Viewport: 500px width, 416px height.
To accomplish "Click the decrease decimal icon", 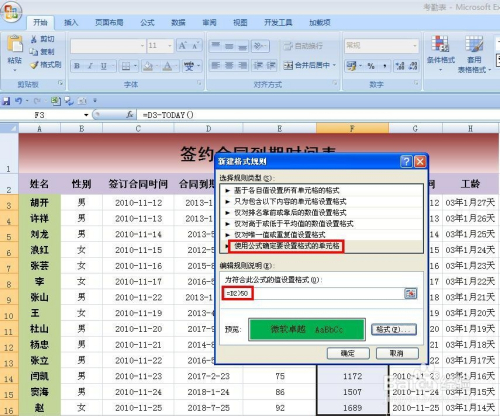I will tap(413, 66).
